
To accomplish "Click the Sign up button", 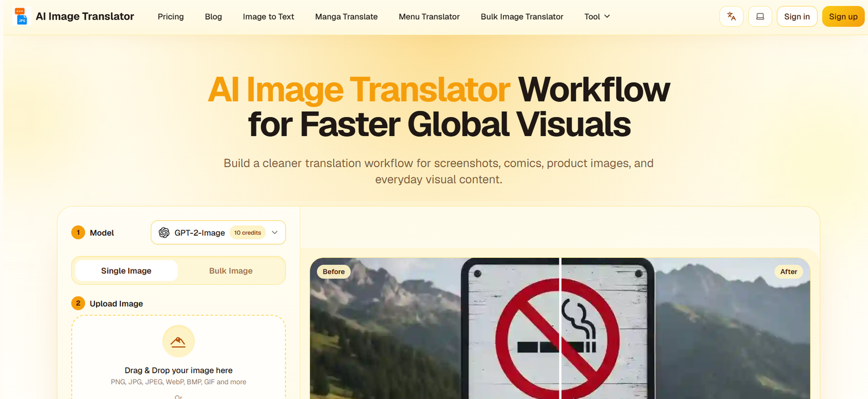I will [x=843, y=16].
